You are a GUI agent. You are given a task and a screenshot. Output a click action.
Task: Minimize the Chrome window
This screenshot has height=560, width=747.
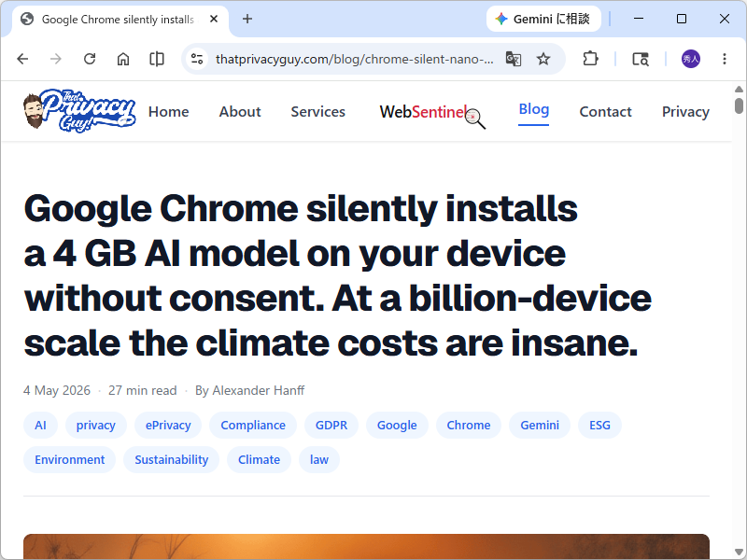[x=639, y=19]
